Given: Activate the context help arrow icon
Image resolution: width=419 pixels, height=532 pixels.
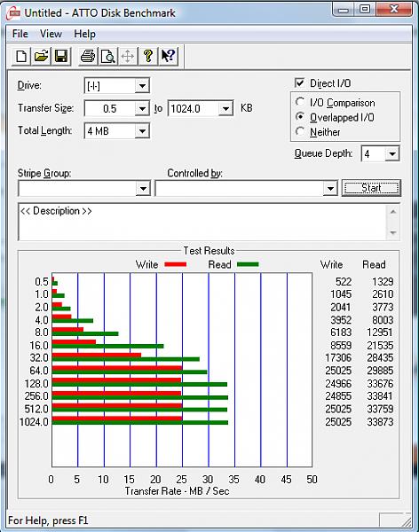Looking at the screenshot, I should pos(168,56).
